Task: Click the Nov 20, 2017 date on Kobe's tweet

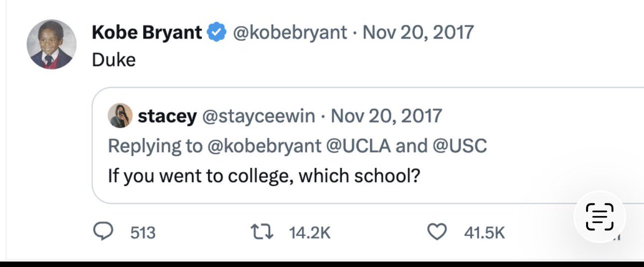Action: [419, 33]
